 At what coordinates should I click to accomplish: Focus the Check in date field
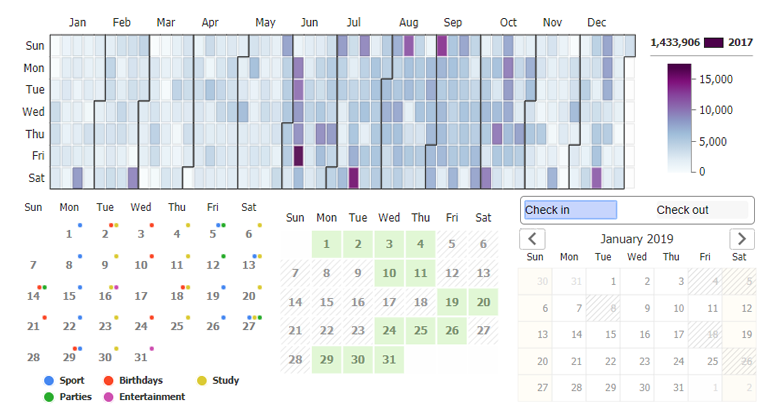pos(570,210)
